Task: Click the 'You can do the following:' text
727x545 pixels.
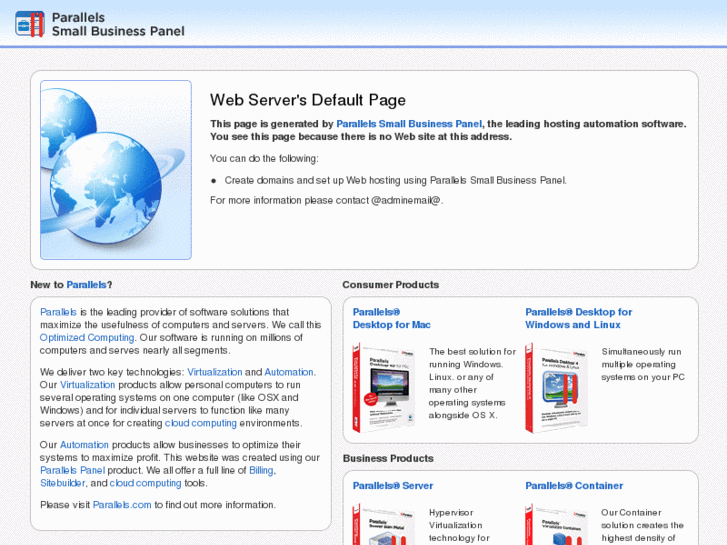Action: pos(264,159)
